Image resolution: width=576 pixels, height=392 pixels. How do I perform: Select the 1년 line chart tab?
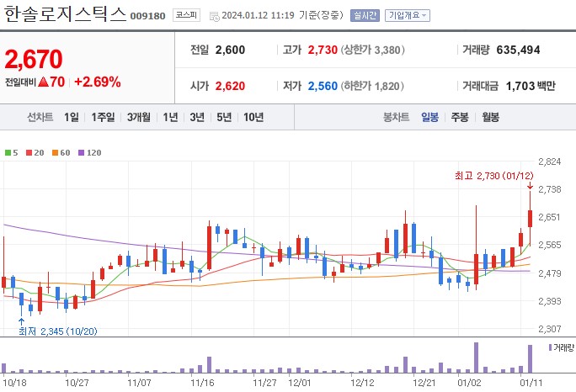(x=170, y=117)
